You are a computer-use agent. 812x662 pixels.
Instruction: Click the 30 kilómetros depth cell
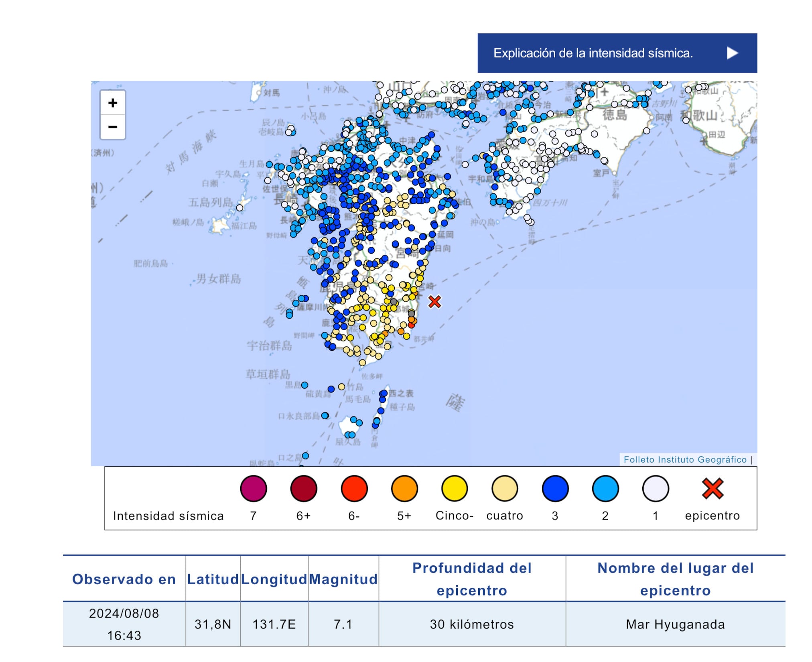pos(472,624)
